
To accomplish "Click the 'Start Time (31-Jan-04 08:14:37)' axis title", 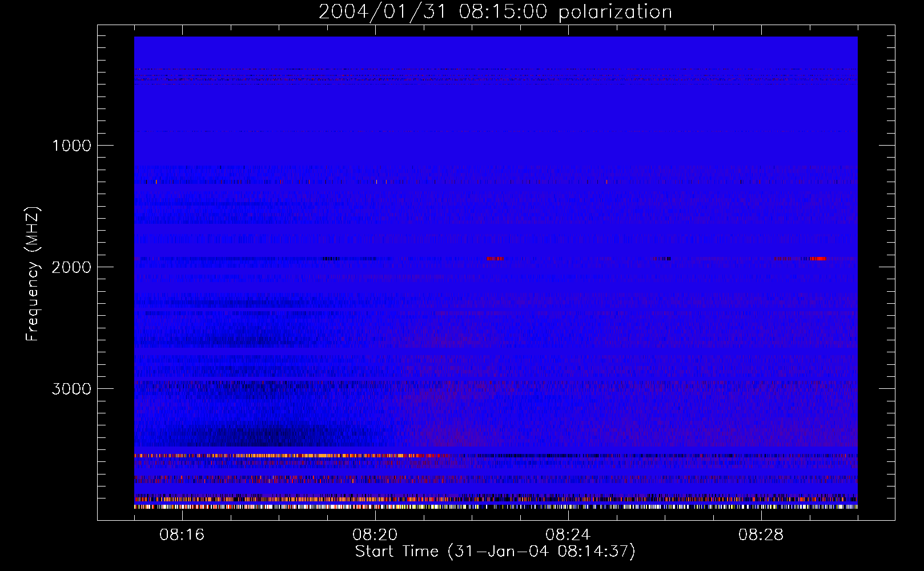I will tap(495, 552).
